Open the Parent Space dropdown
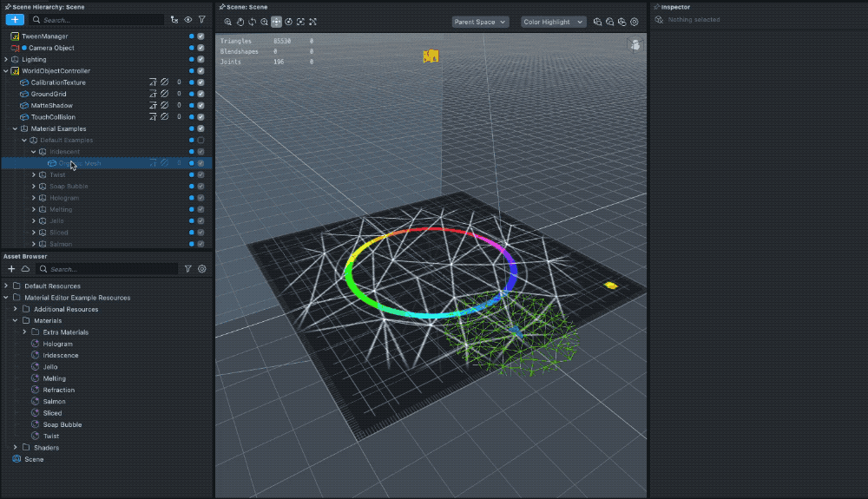868x499 pixels. click(x=480, y=22)
